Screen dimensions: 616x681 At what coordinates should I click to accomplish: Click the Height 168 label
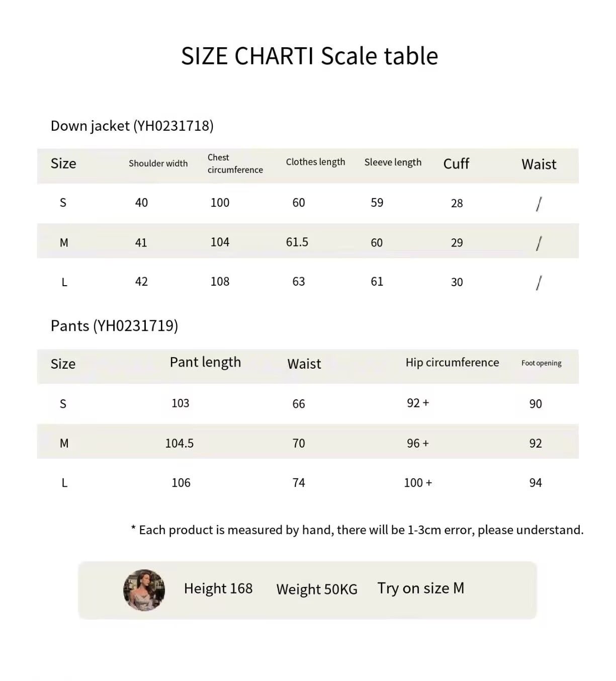pos(218,588)
